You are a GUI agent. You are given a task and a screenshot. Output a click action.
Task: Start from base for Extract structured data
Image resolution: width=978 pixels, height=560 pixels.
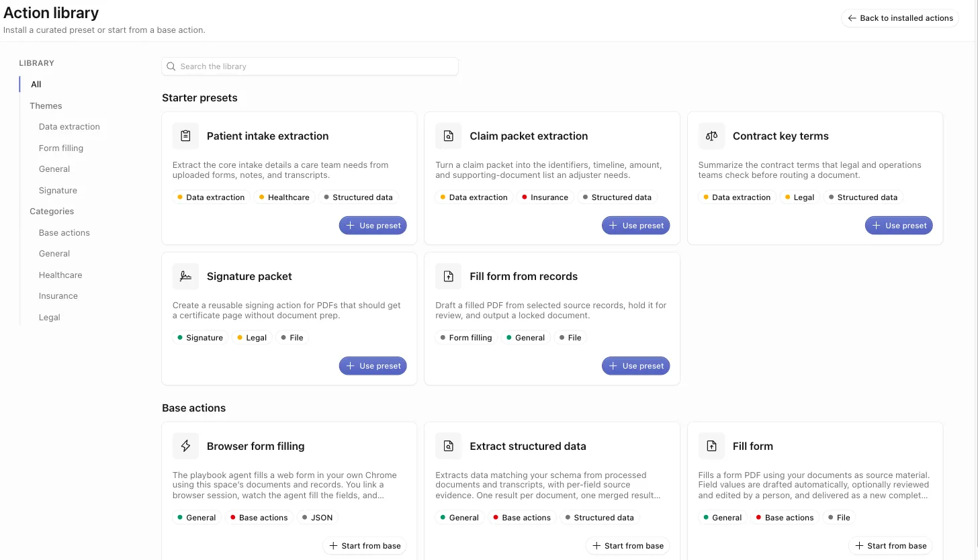pyautogui.click(x=628, y=546)
